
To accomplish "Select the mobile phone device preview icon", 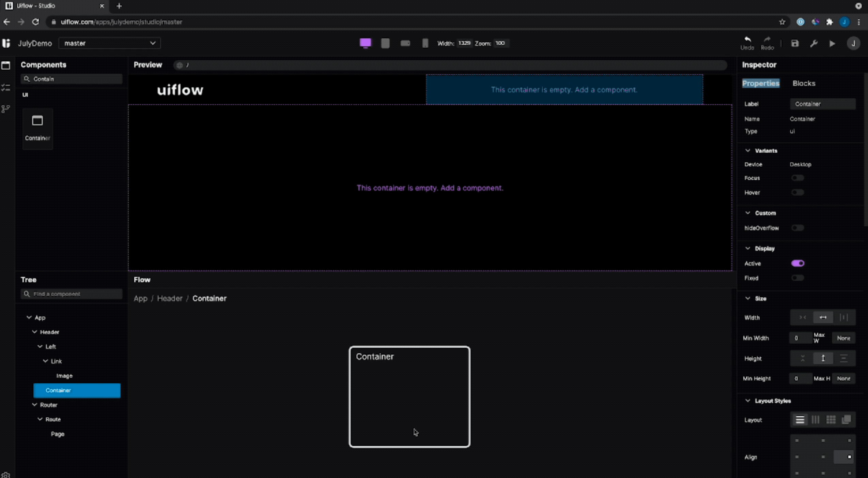I will click(x=425, y=43).
